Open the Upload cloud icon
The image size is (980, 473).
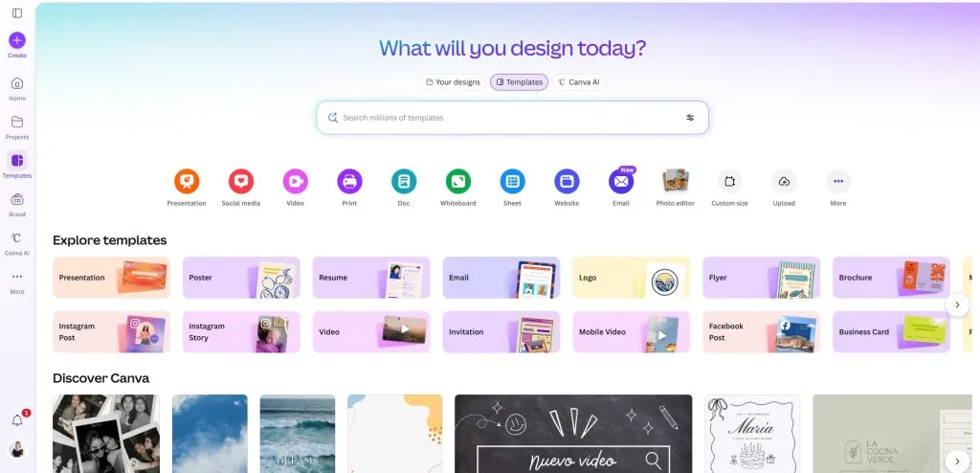pos(784,181)
